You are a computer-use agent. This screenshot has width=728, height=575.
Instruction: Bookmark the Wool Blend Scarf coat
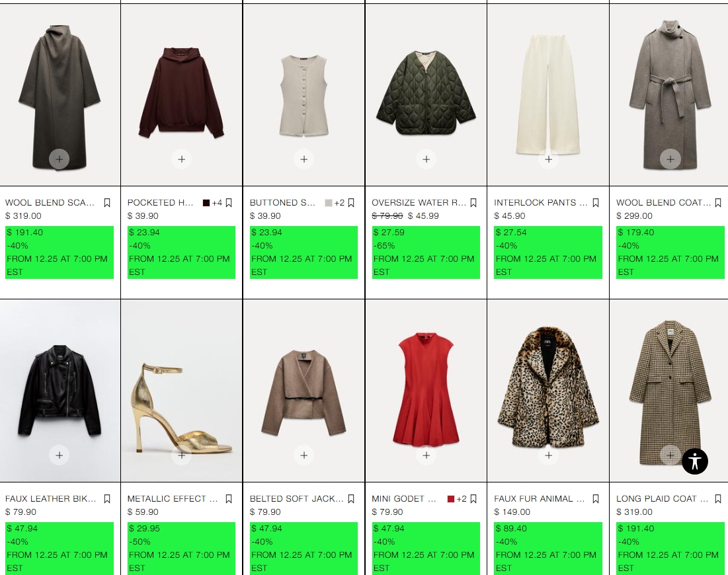pyautogui.click(x=107, y=203)
